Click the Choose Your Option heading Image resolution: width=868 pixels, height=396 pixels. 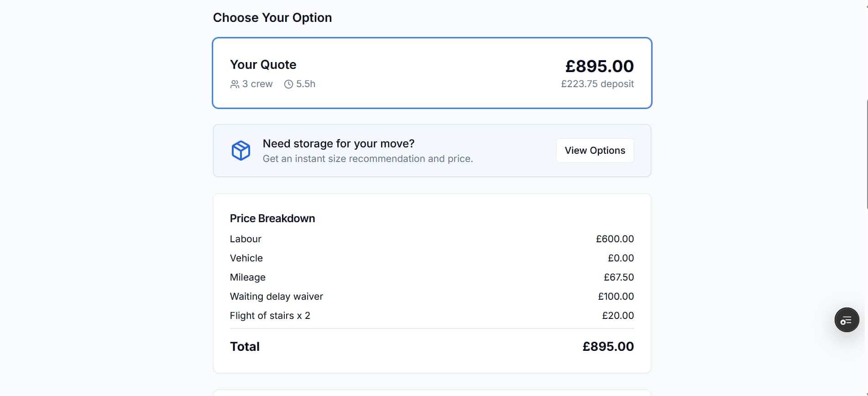tap(272, 18)
